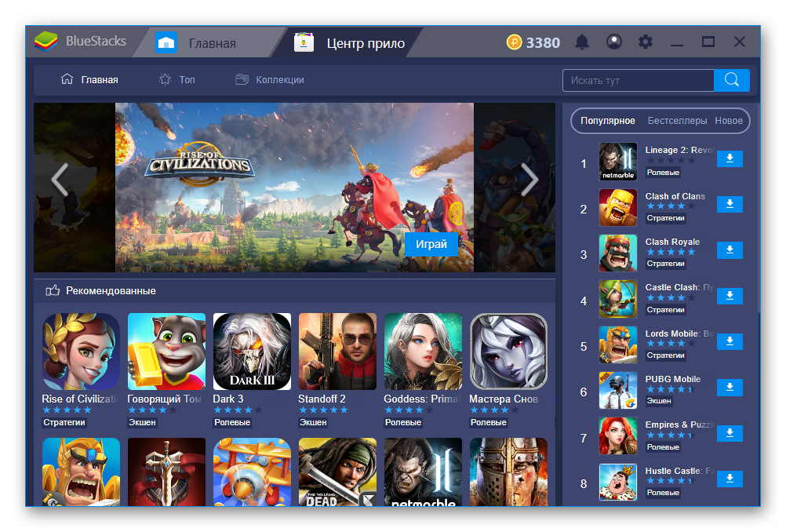Open the Clash of Clans app icon
The width and height of the screenshot is (786, 532).
(x=617, y=207)
